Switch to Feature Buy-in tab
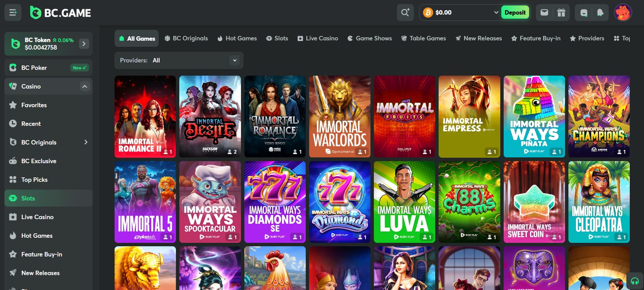The width and height of the screenshot is (644, 290). (x=536, y=39)
